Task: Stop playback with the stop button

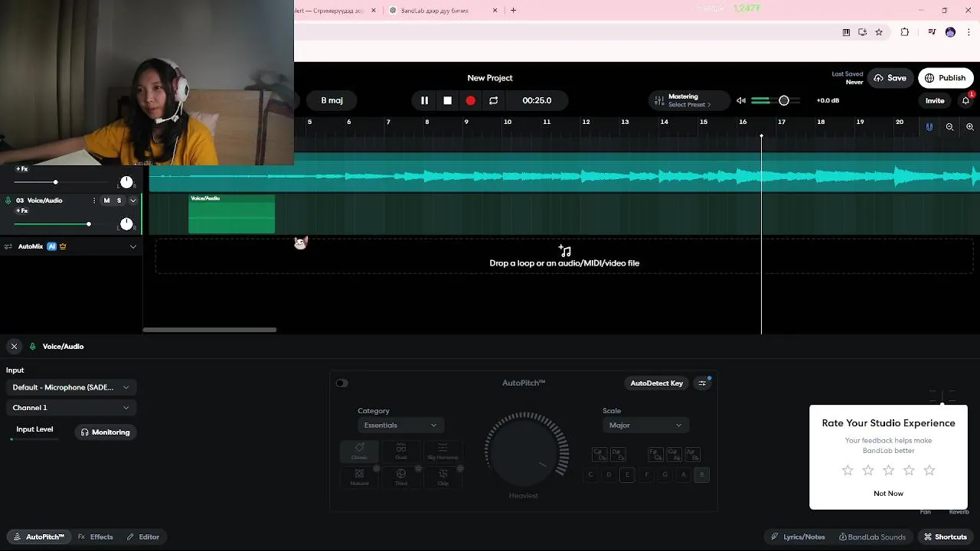Action: pos(447,100)
